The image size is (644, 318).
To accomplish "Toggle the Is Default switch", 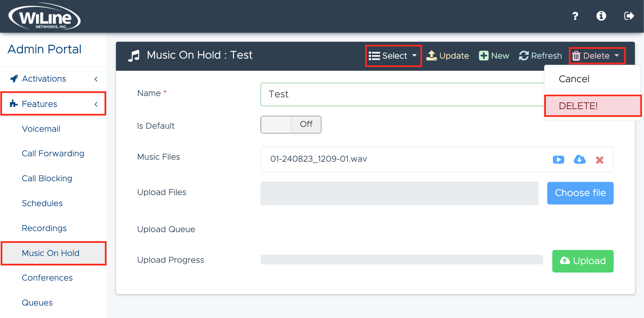I will [x=291, y=125].
